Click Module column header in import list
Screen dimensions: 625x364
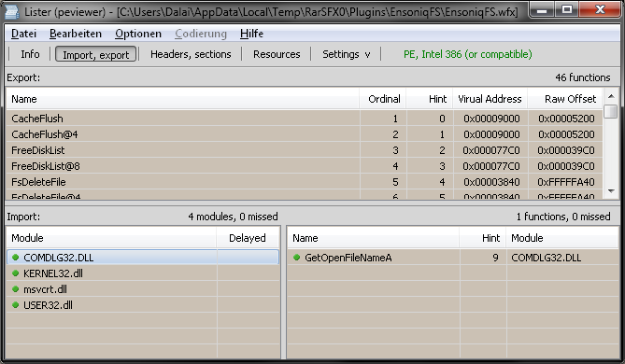(x=111, y=238)
